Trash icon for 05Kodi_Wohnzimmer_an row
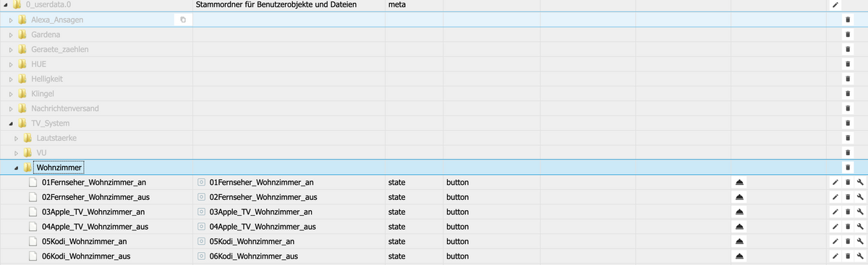The width and height of the screenshot is (868, 265). [848, 241]
